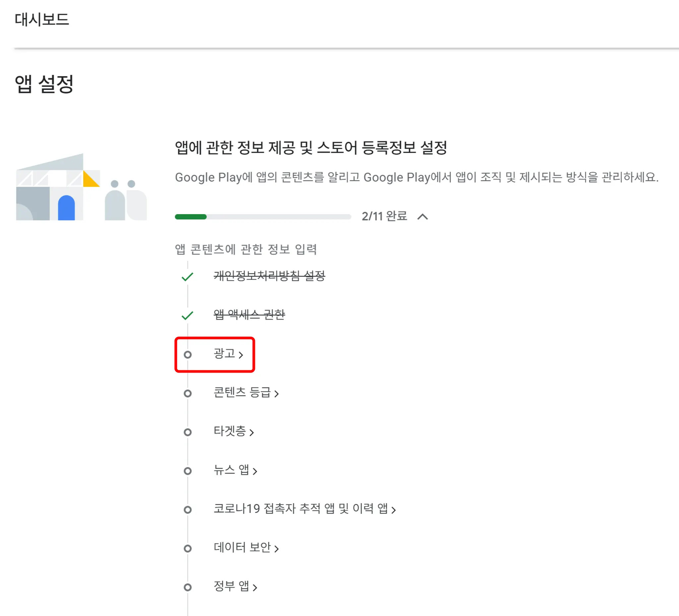Collapse the 2/11 완료 task list chevron

click(422, 216)
